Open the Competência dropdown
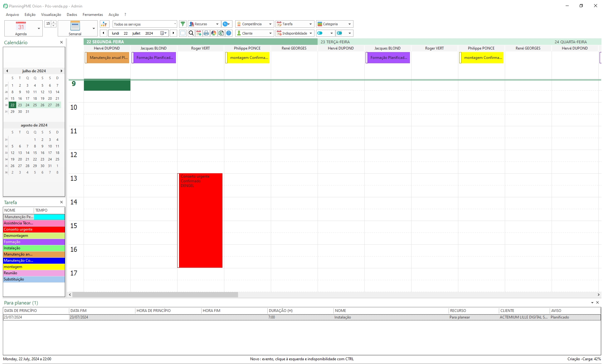 254,24
